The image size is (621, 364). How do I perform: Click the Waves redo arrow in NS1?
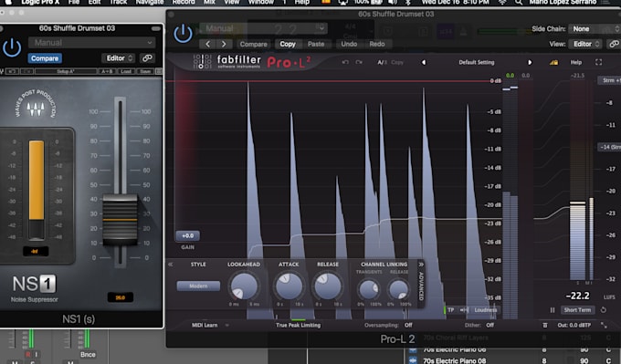pos(26,71)
